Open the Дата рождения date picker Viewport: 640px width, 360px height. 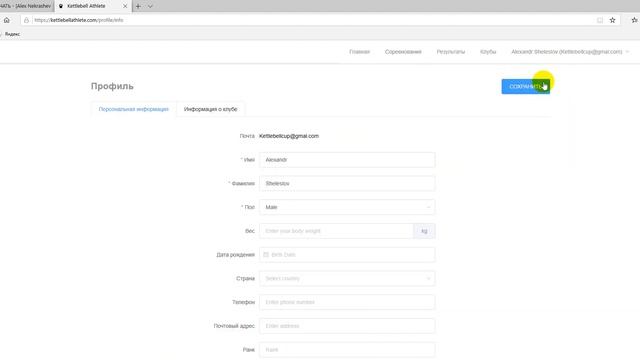click(x=347, y=255)
